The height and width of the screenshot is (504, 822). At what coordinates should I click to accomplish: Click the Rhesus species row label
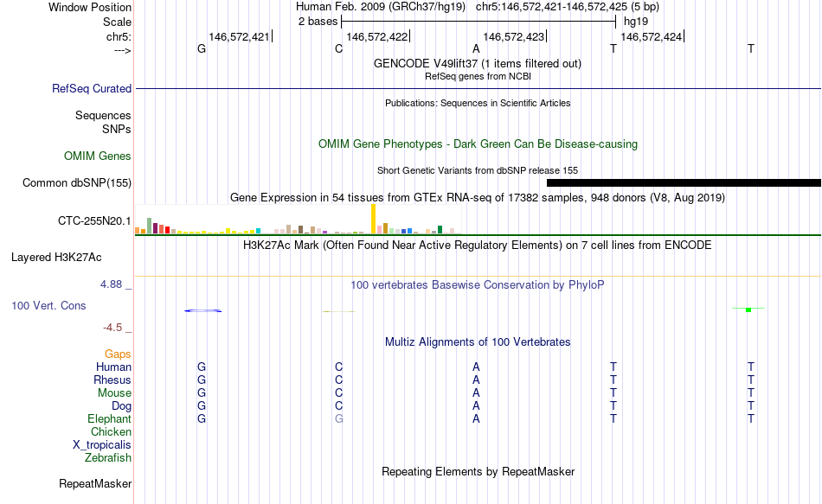[112, 380]
